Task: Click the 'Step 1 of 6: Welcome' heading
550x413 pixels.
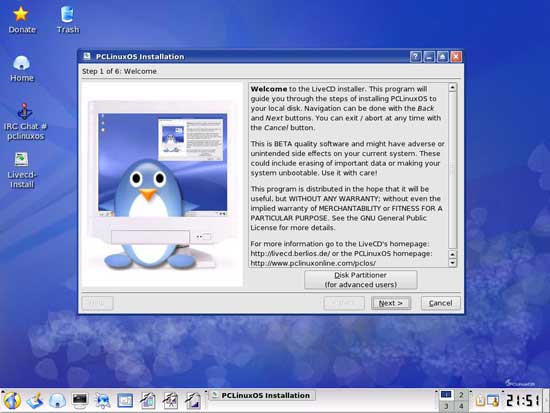Action: click(119, 71)
